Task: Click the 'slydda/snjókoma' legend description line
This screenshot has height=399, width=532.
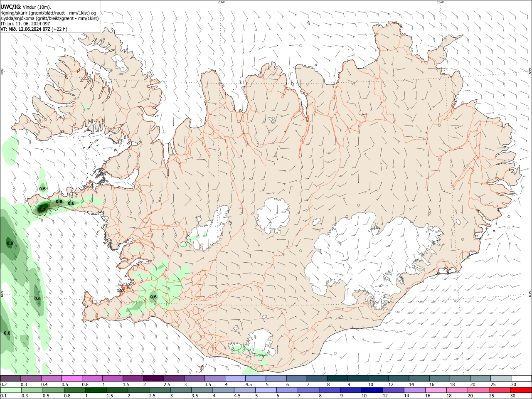Action: (x=49, y=18)
